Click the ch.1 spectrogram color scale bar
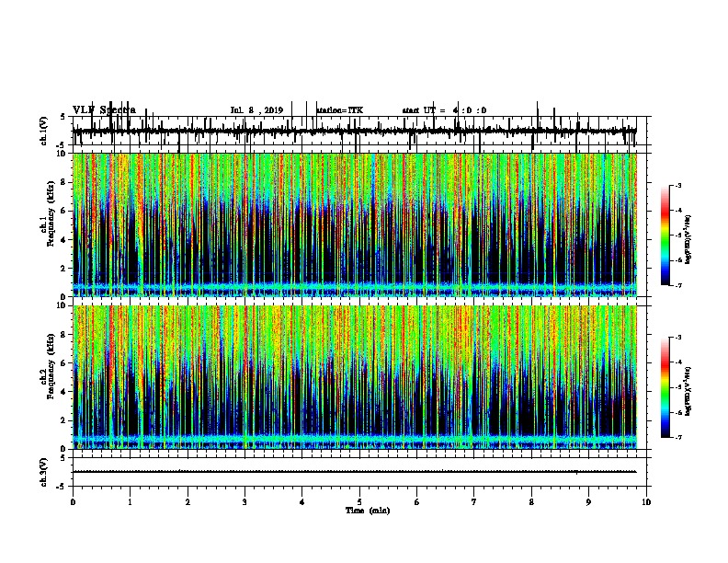 click(665, 236)
